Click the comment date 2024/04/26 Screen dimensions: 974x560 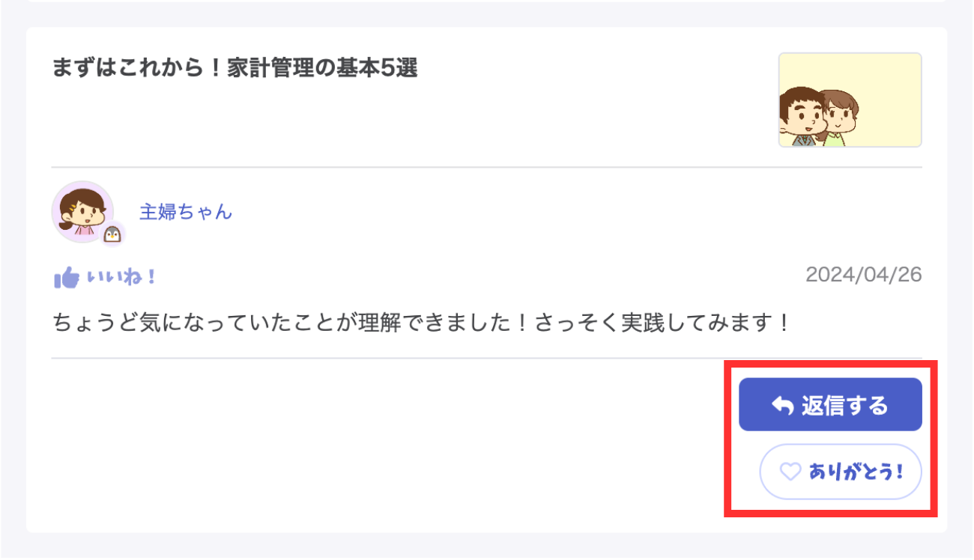coord(863,276)
